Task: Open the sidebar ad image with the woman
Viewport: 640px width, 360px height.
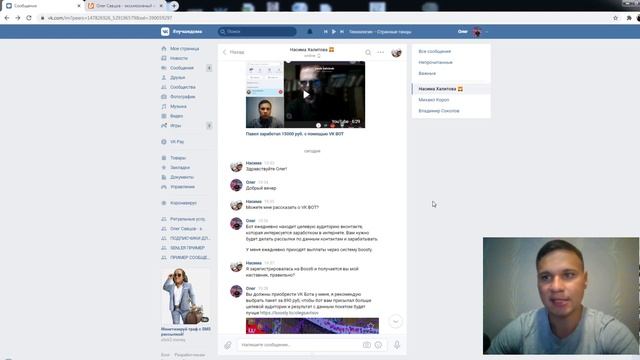Action: [x=186, y=297]
